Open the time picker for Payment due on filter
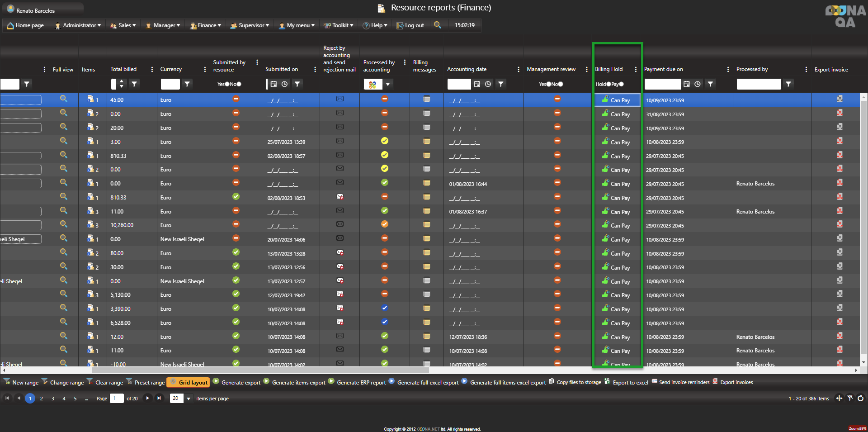Screen dimensions: 868x432 (698, 84)
